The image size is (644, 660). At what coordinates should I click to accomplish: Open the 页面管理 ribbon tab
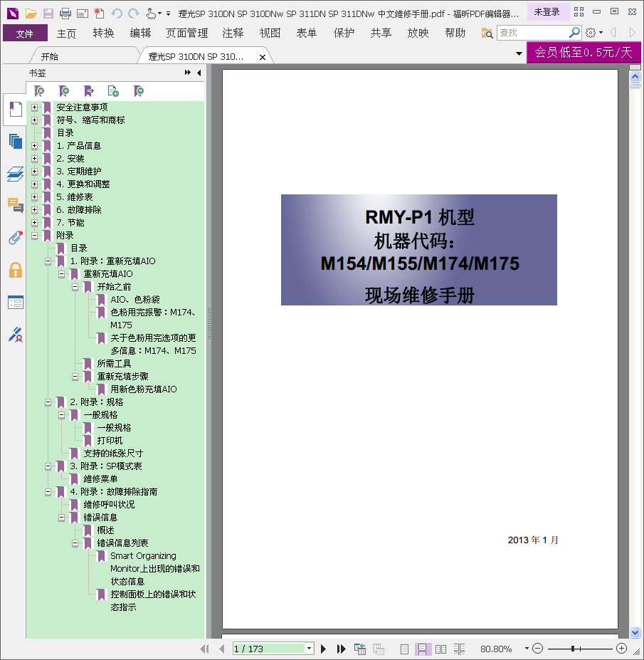[186, 33]
